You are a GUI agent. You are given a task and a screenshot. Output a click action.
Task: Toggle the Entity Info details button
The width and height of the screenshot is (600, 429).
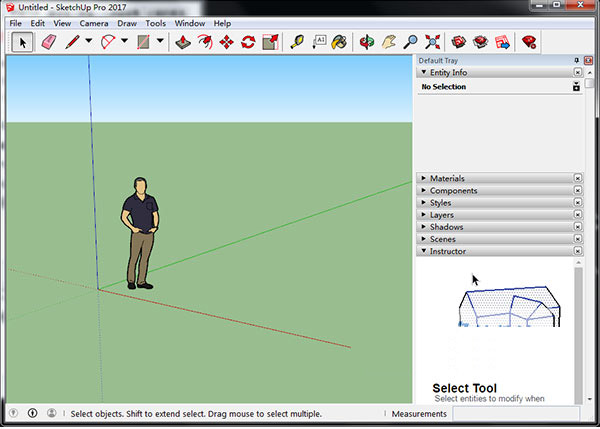pyautogui.click(x=577, y=87)
